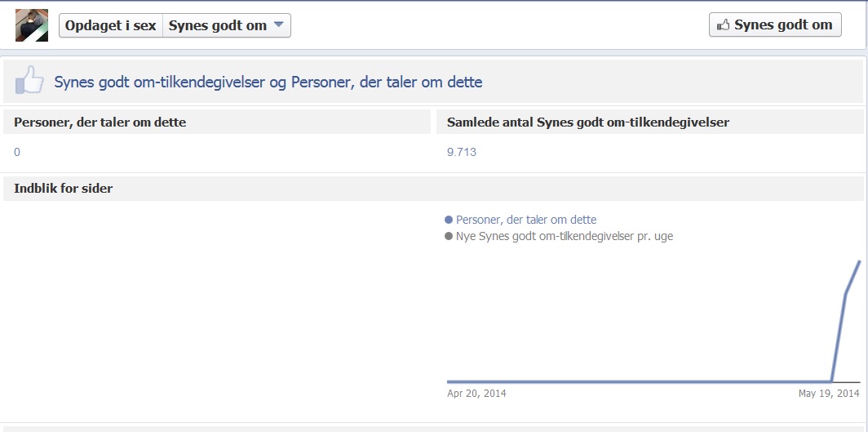Image resolution: width=868 pixels, height=432 pixels.
Task: Click the thumbs-up icon in the like button
Action: pos(723,25)
